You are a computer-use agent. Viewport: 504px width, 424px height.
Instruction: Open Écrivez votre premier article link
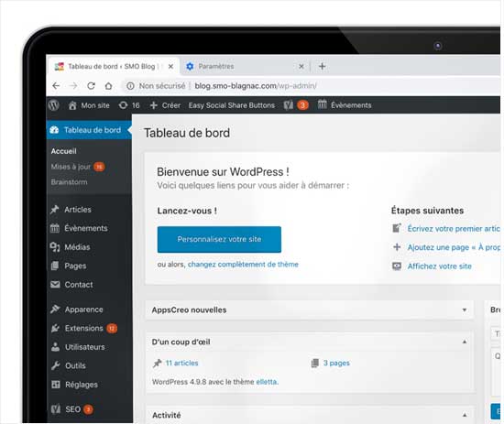(x=454, y=228)
